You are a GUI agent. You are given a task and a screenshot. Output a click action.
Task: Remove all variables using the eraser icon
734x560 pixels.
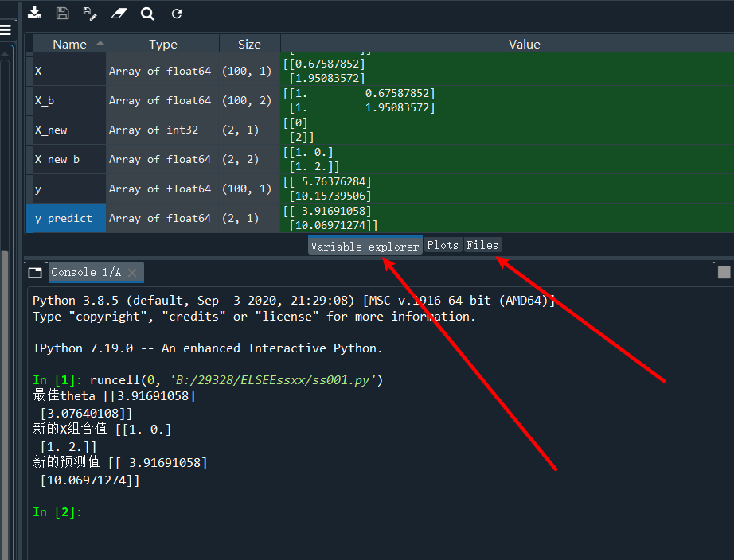pos(119,13)
